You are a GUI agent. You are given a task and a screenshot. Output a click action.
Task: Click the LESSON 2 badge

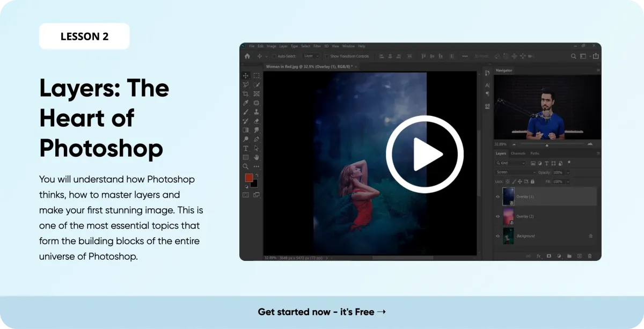tap(84, 36)
